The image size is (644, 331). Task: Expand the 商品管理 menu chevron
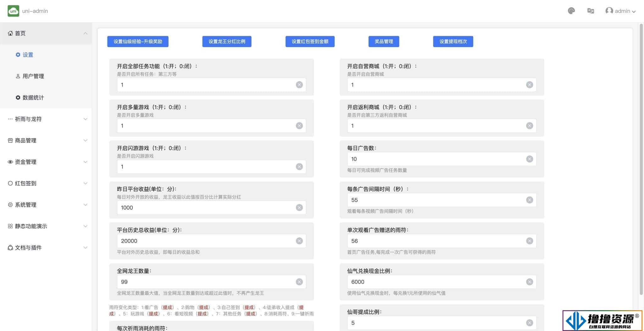click(85, 140)
